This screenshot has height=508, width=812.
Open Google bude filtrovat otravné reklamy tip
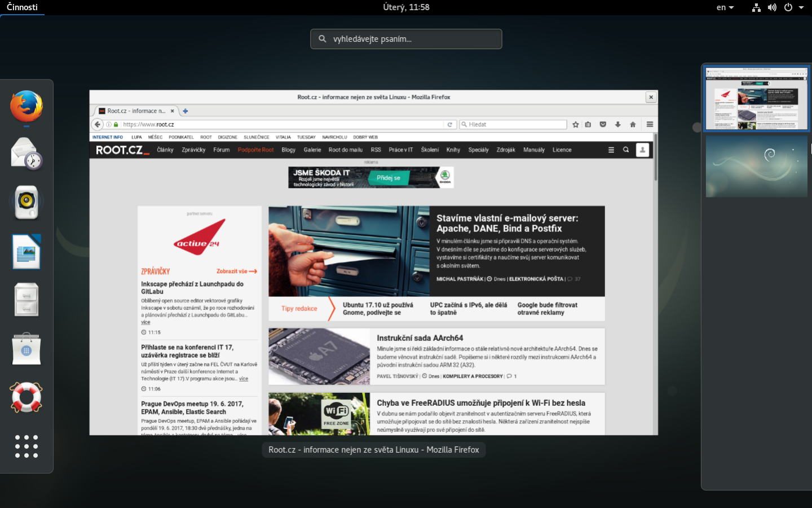tap(548, 309)
